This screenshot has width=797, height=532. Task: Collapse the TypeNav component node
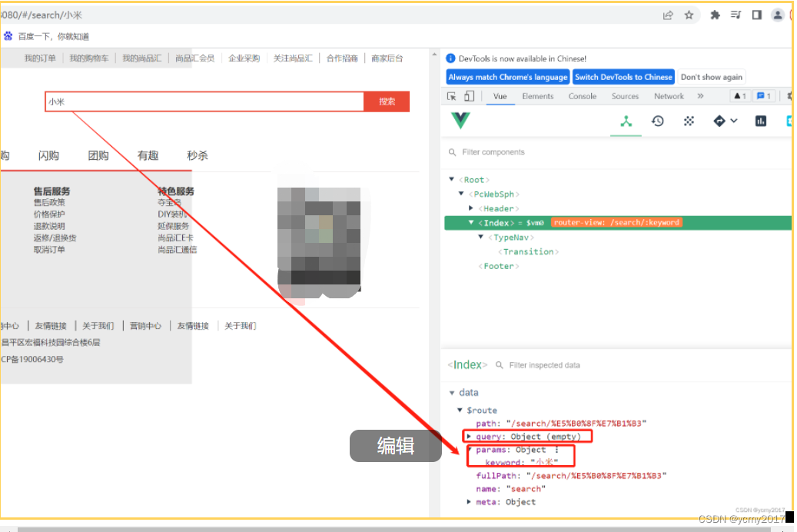click(480, 237)
